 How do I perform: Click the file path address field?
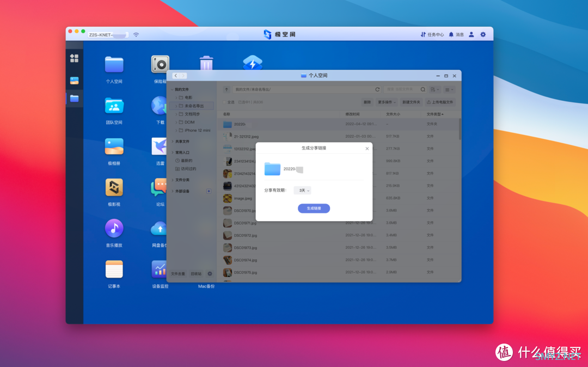[303, 90]
